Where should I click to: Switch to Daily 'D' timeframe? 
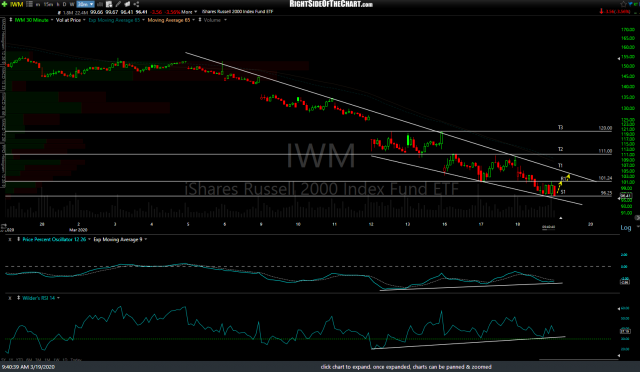[65, 4]
